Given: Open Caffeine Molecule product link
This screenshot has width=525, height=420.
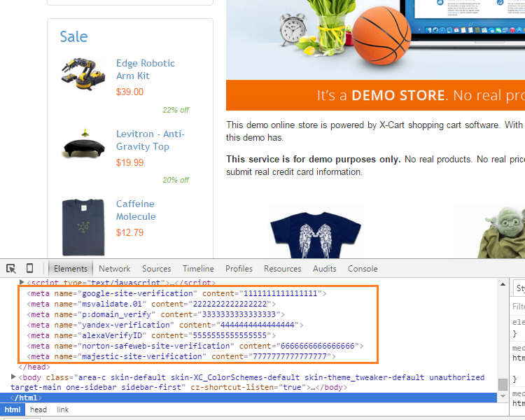Looking at the screenshot, I should [136, 210].
